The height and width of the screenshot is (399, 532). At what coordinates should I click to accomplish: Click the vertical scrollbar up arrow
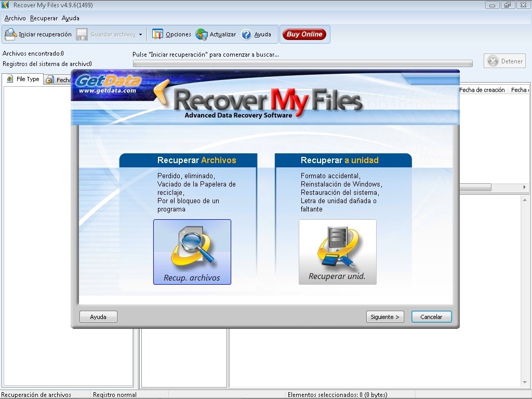click(x=525, y=200)
